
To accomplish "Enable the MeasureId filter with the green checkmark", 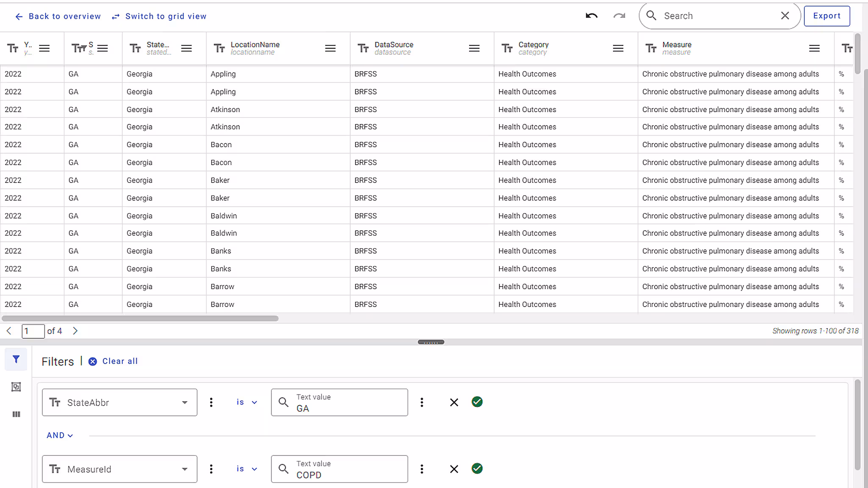I will [x=477, y=469].
